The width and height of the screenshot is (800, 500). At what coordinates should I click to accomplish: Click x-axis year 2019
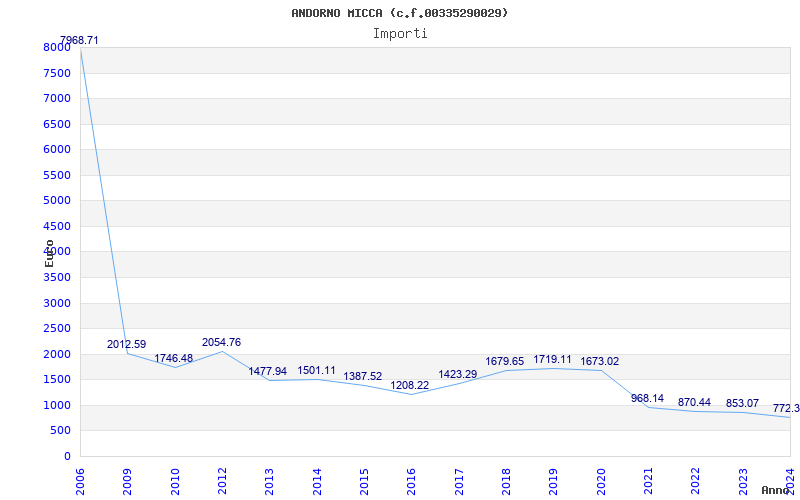(554, 482)
